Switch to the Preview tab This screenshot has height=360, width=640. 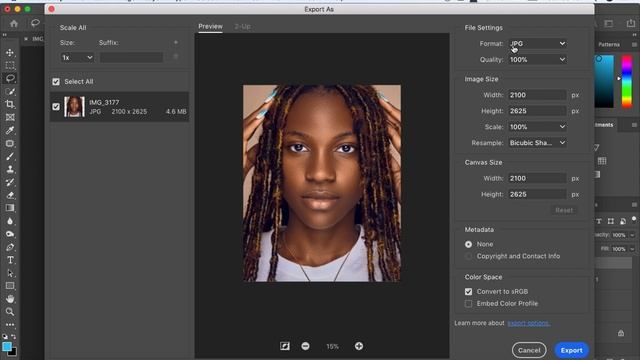point(211,27)
